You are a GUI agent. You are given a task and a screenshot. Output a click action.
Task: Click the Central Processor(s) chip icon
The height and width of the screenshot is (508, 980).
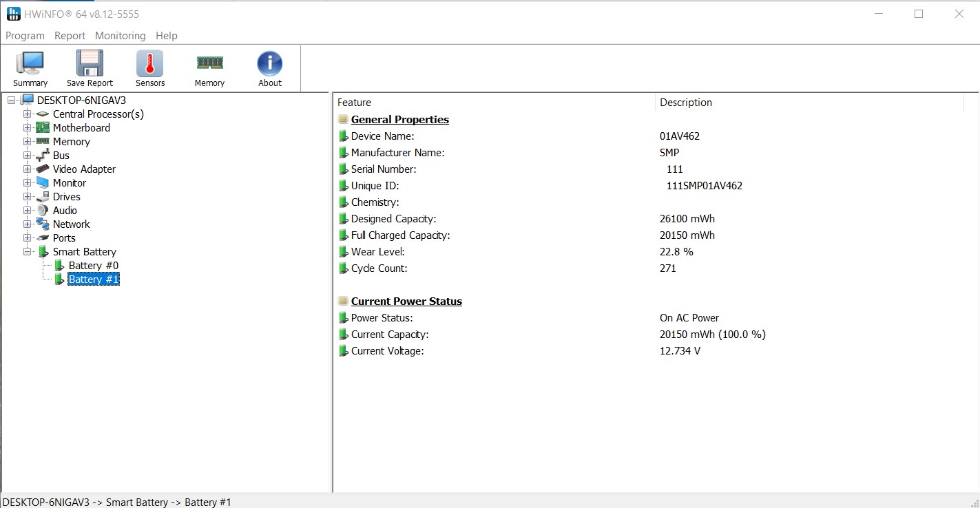pos(43,114)
